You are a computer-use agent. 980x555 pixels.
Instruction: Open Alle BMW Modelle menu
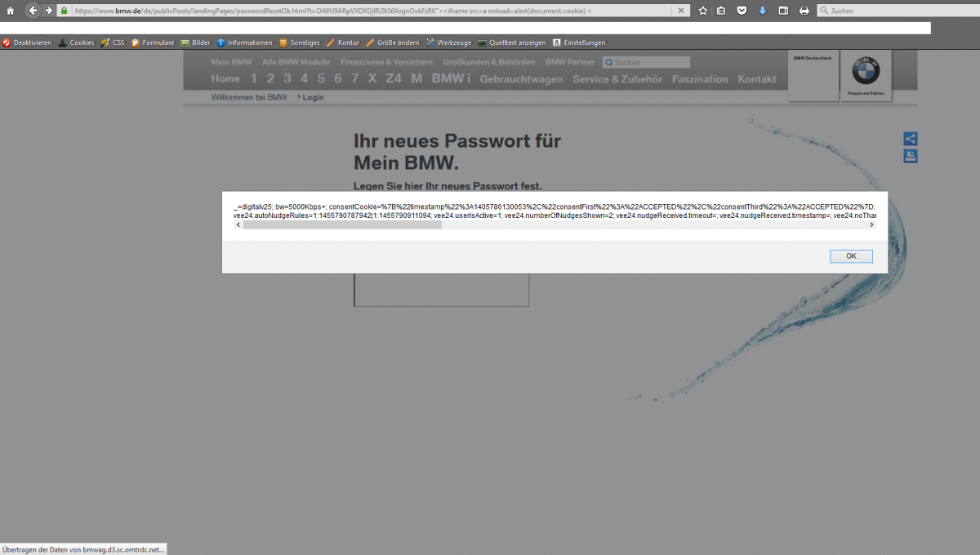click(x=296, y=62)
